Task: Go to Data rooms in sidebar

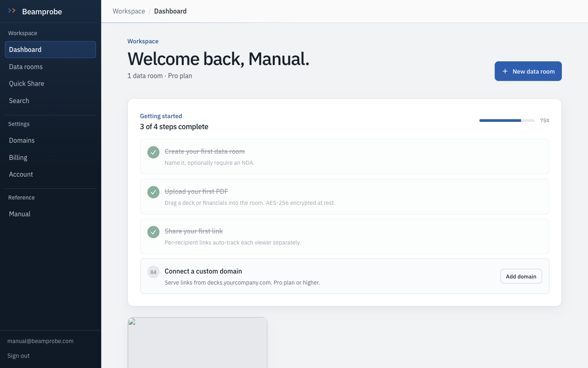Action: pyautogui.click(x=50, y=67)
